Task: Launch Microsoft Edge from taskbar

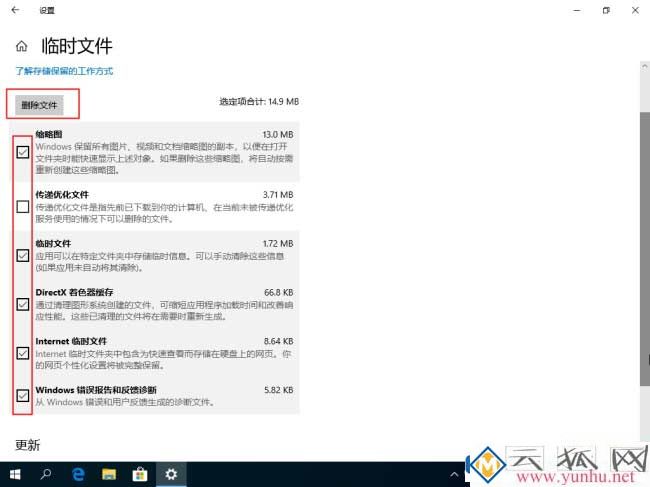Action: point(78,474)
